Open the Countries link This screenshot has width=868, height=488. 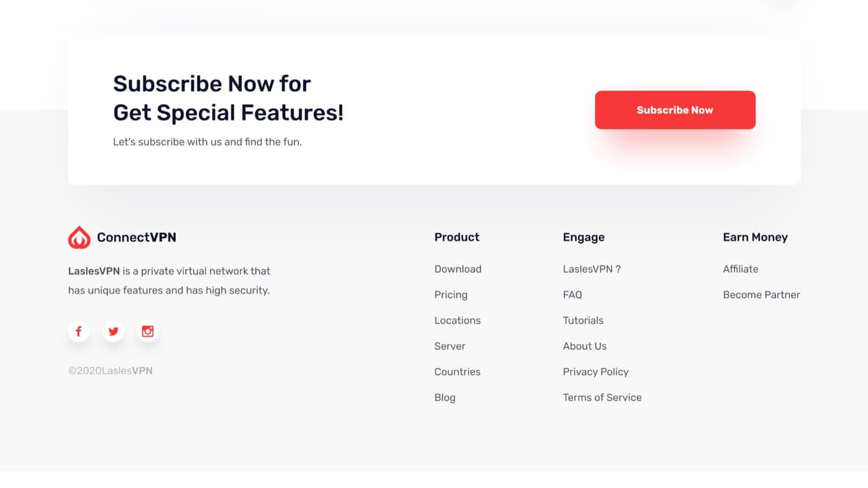point(457,372)
